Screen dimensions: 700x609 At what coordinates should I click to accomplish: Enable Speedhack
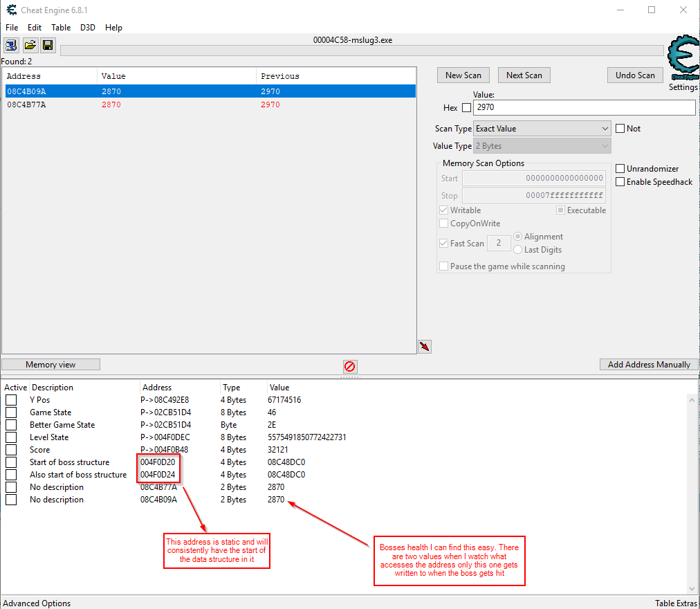pos(620,182)
